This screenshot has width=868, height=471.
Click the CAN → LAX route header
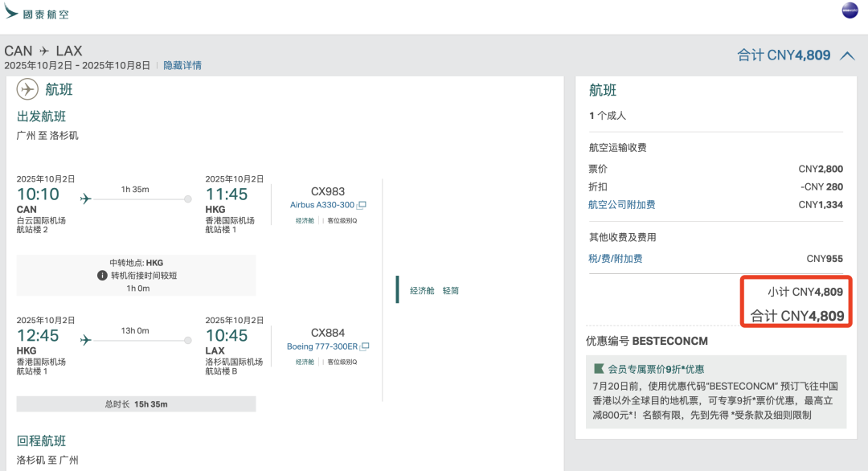click(44, 50)
